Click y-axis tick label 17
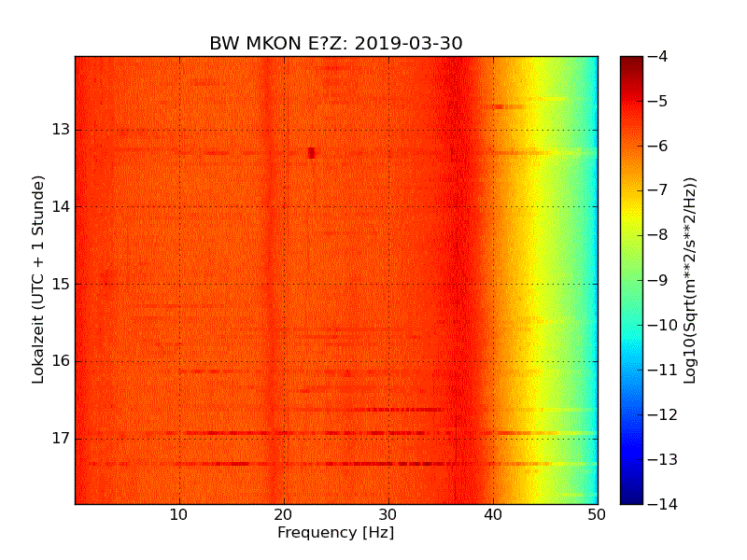The image size is (747, 560). (61, 438)
